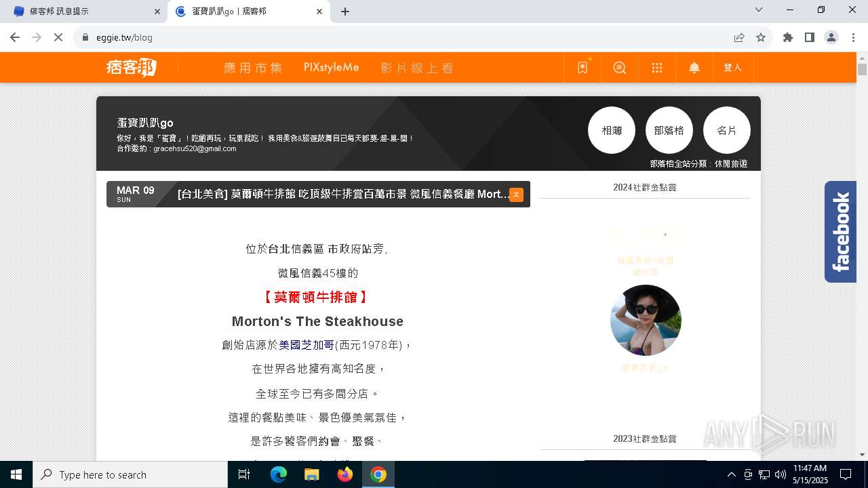Open the 蛋寶趴趴go blog title
Screen dimensions: 868x488
click(x=145, y=123)
